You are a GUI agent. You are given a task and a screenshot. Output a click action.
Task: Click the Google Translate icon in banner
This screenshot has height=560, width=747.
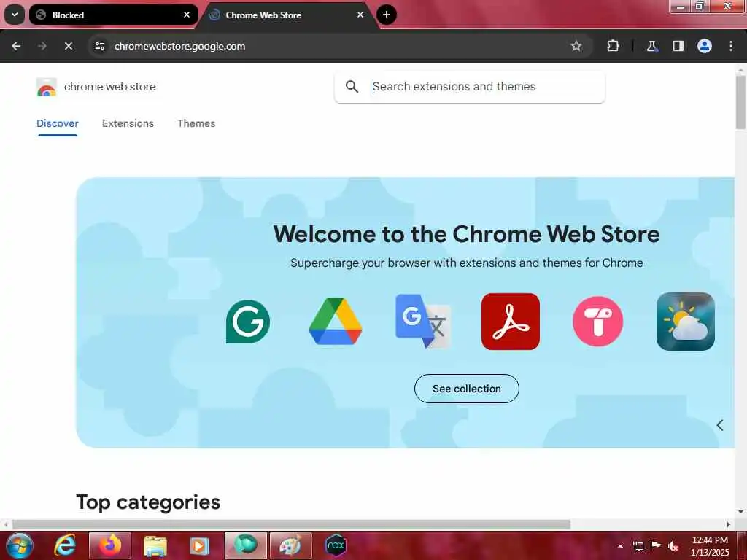tap(423, 322)
